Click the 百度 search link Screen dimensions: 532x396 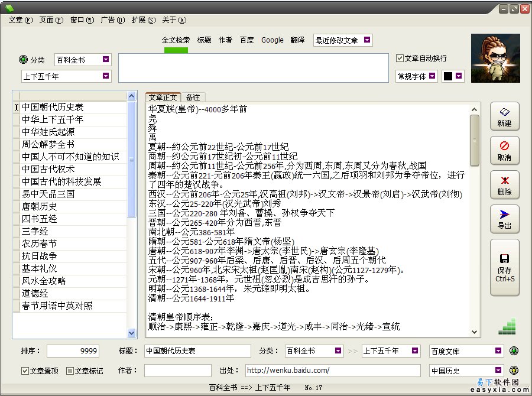tap(246, 40)
